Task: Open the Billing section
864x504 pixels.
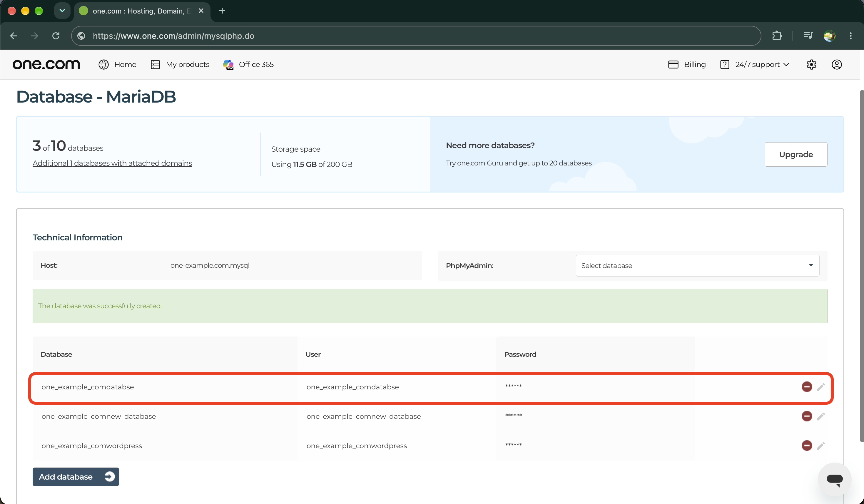Action: pyautogui.click(x=687, y=64)
